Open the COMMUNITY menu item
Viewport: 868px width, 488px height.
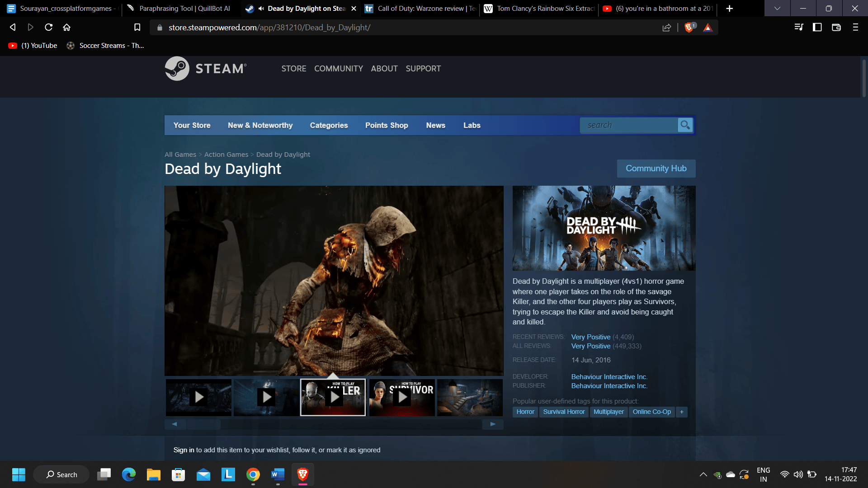pos(338,68)
